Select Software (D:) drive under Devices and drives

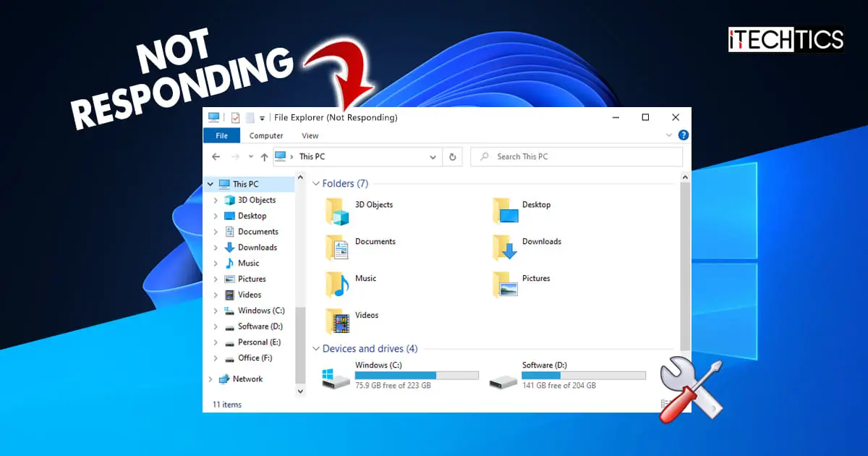(x=567, y=376)
